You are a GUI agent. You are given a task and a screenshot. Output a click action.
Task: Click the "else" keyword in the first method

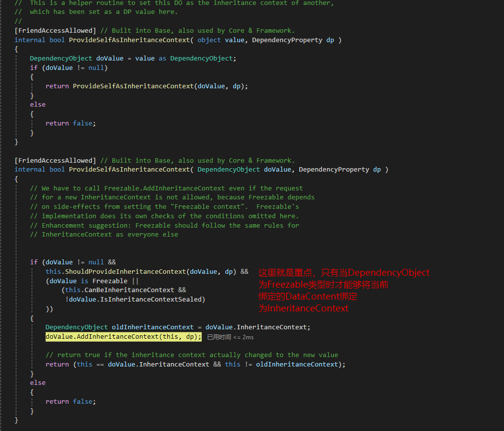click(38, 105)
